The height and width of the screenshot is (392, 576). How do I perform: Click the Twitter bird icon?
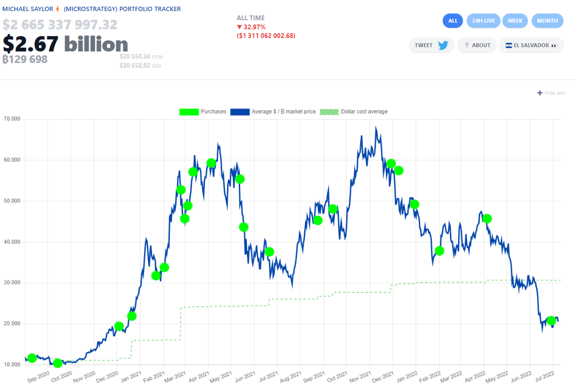443,45
